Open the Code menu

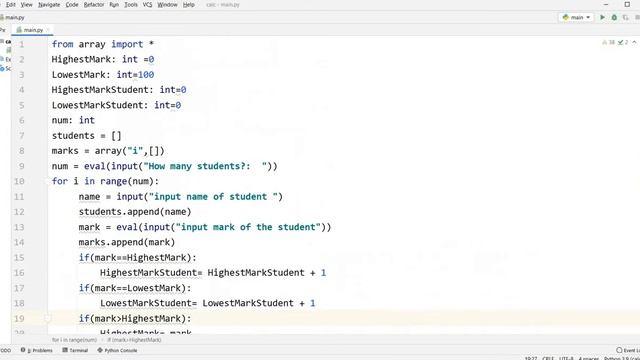click(72, 5)
